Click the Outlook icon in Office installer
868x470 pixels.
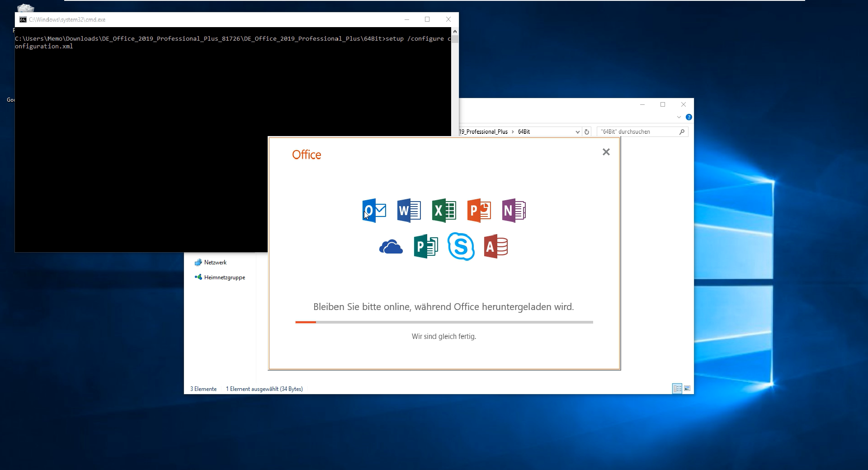pos(374,211)
